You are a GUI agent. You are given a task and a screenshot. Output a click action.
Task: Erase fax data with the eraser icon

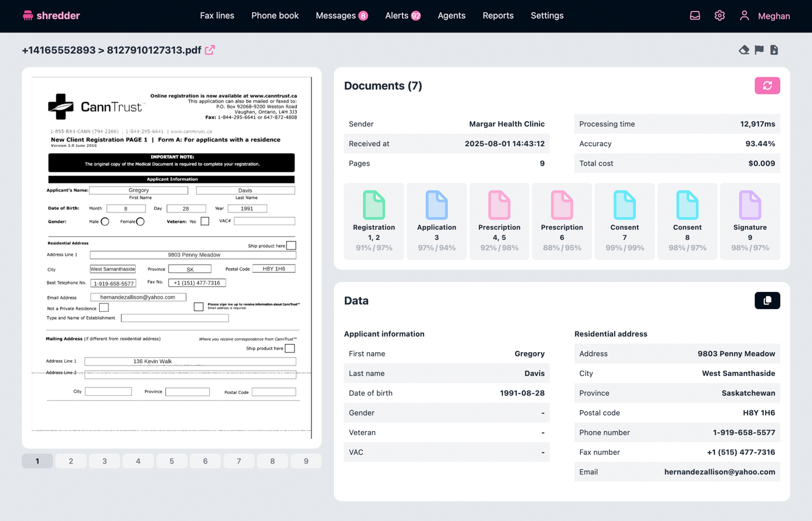click(744, 50)
